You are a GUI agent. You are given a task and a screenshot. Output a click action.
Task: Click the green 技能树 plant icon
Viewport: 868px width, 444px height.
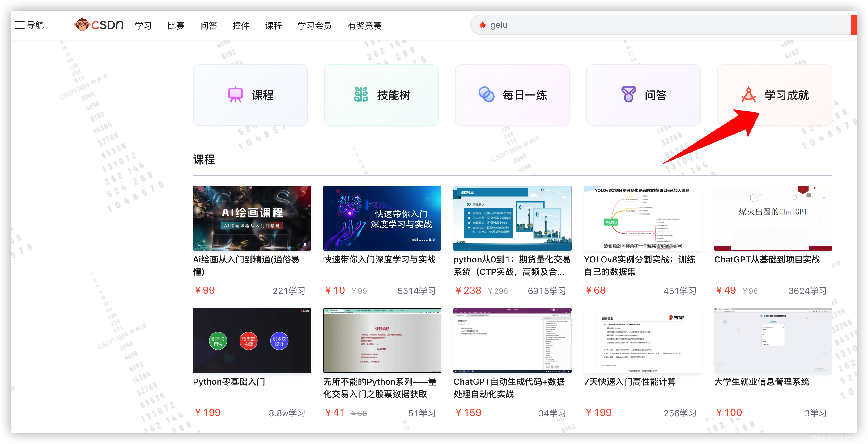tap(361, 94)
